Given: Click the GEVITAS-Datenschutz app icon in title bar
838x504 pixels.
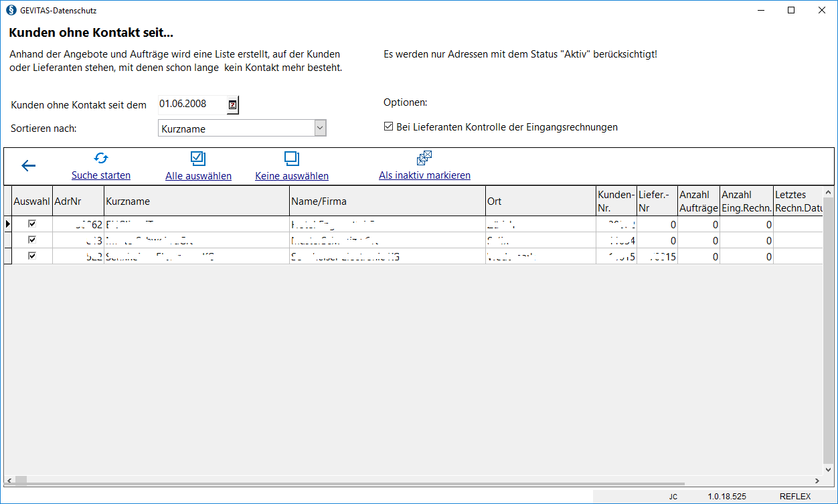Looking at the screenshot, I should click(11, 11).
